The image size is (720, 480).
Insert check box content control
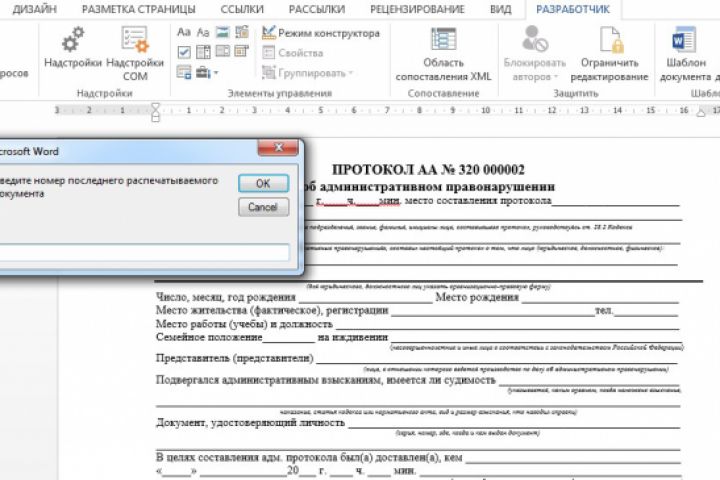[184, 52]
